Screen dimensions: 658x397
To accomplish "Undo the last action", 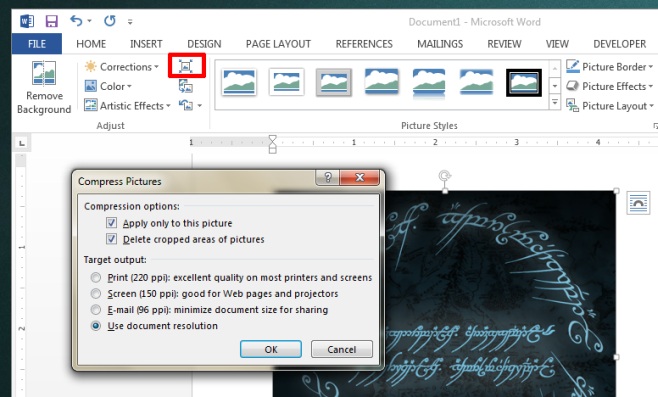I will [x=76, y=21].
